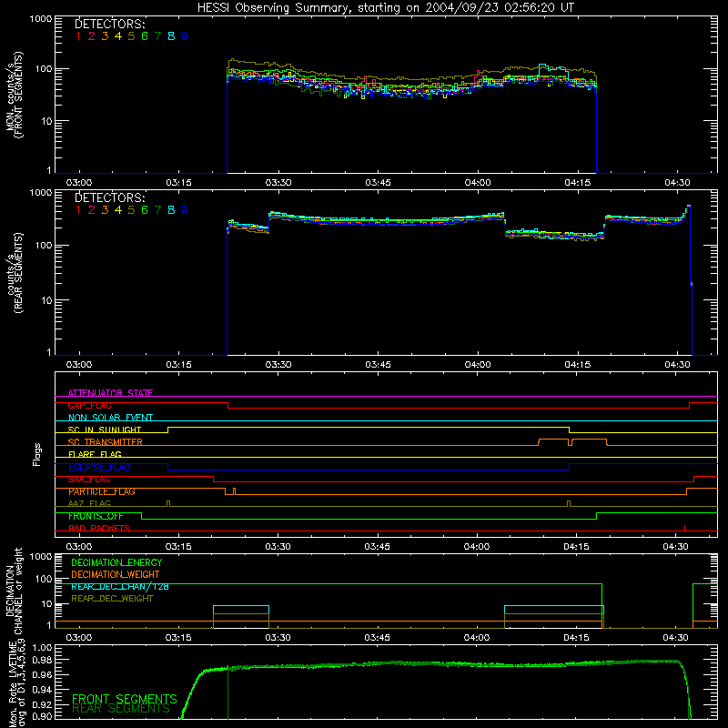
Task: Select orange detector 3 in rear segments legend
Action: coord(105,210)
